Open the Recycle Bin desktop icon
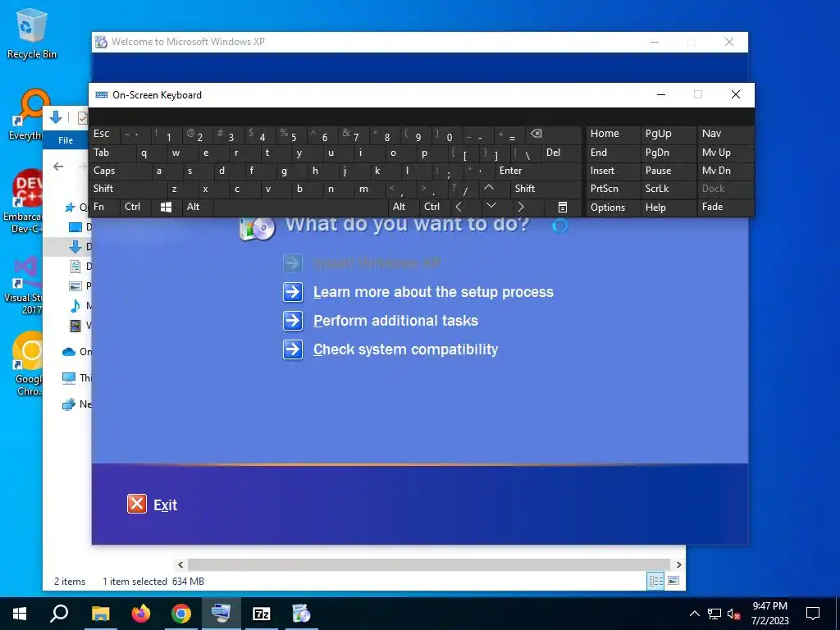The height and width of the screenshot is (630, 840). [32, 33]
